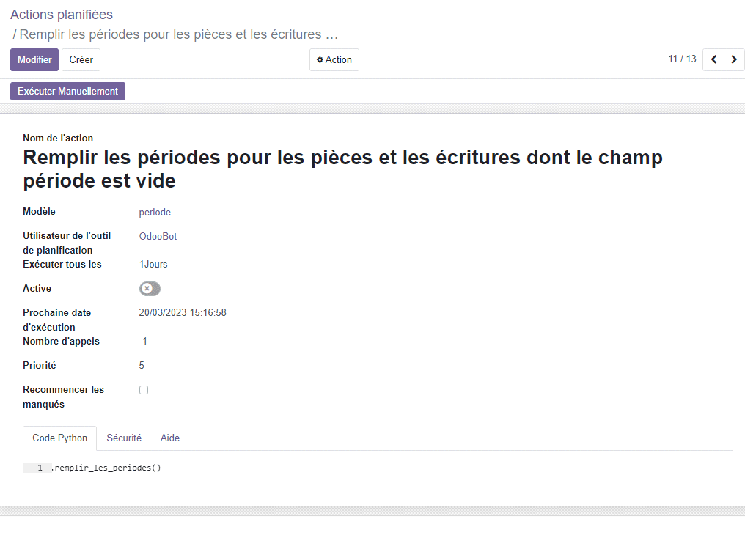This screenshot has width=745, height=560.
Task: Toggle the Active switch
Action: pyautogui.click(x=150, y=289)
